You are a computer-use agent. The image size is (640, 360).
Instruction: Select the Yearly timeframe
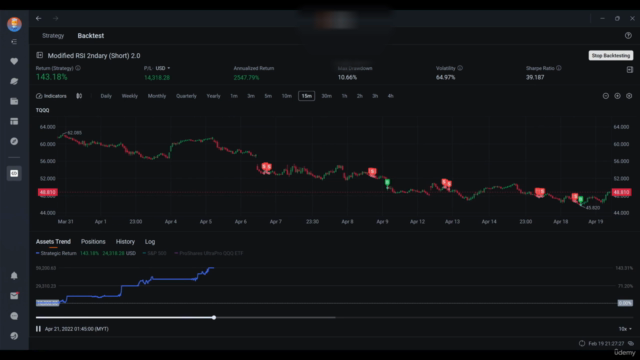(213, 96)
